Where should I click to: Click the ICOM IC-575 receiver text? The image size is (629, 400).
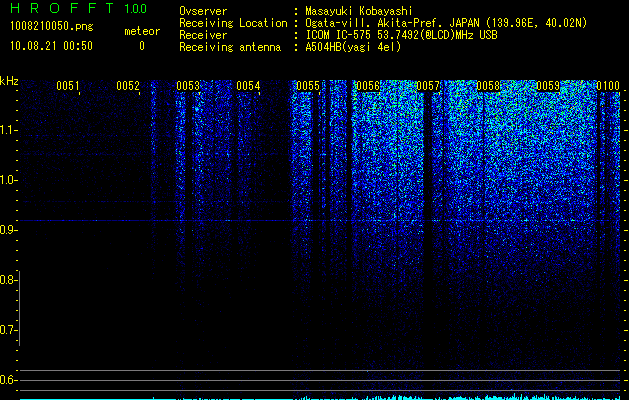click(x=401, y=35)
